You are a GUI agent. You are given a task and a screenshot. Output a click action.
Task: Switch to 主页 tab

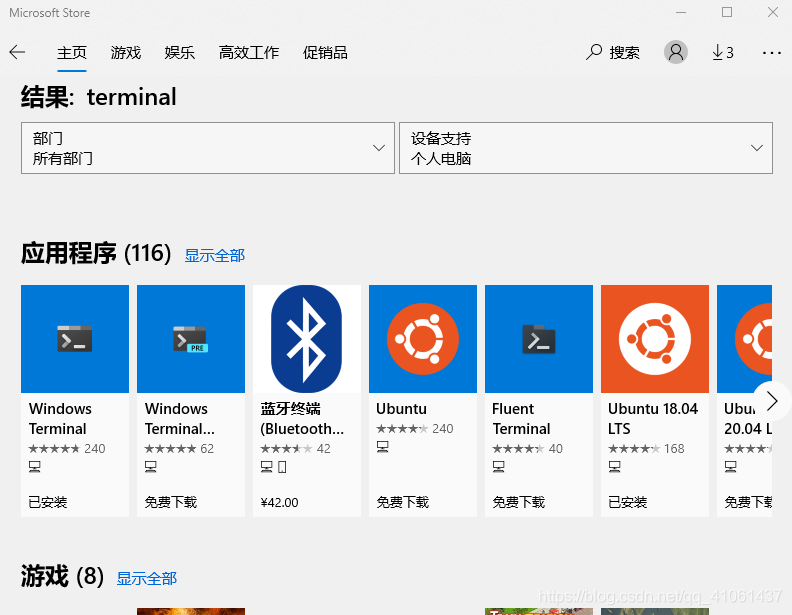(x=72, y=53)
